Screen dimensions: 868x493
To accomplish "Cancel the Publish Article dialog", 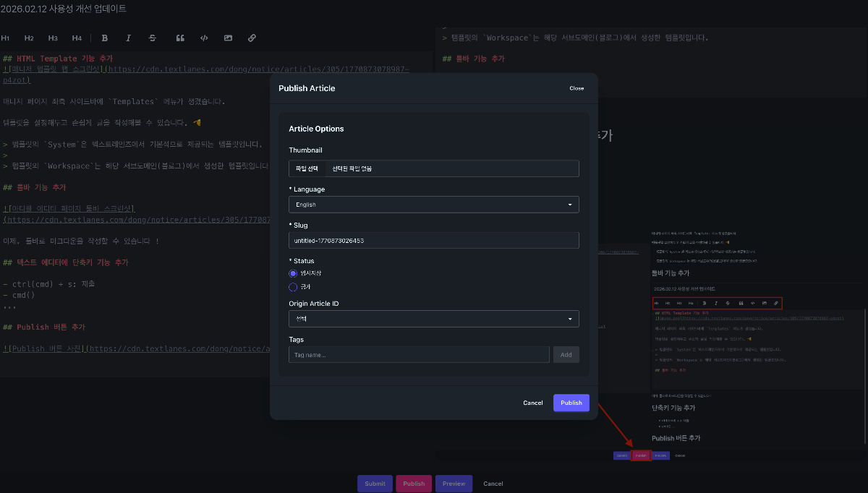I will (533, 403).
